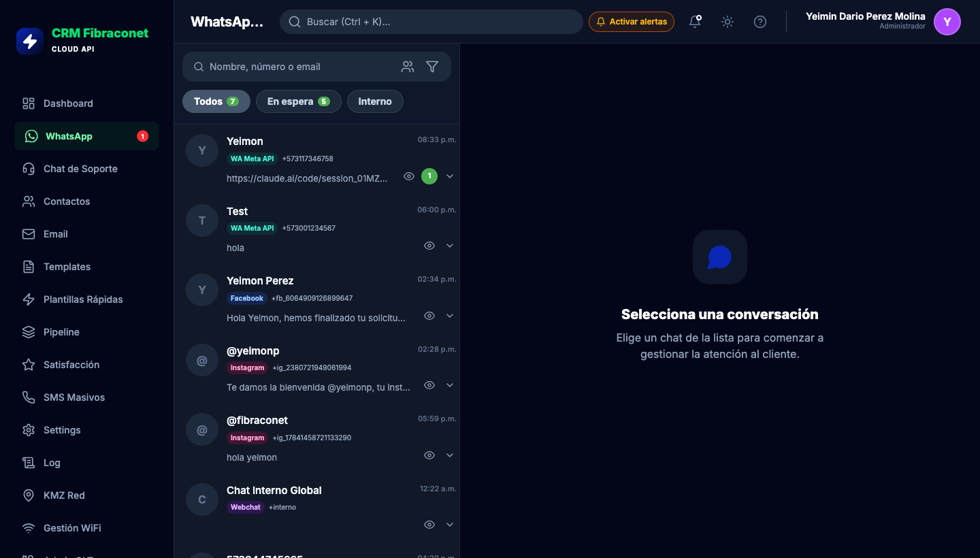
Task: Click the Satisfacción star icon
Action: tap(29, 365)
